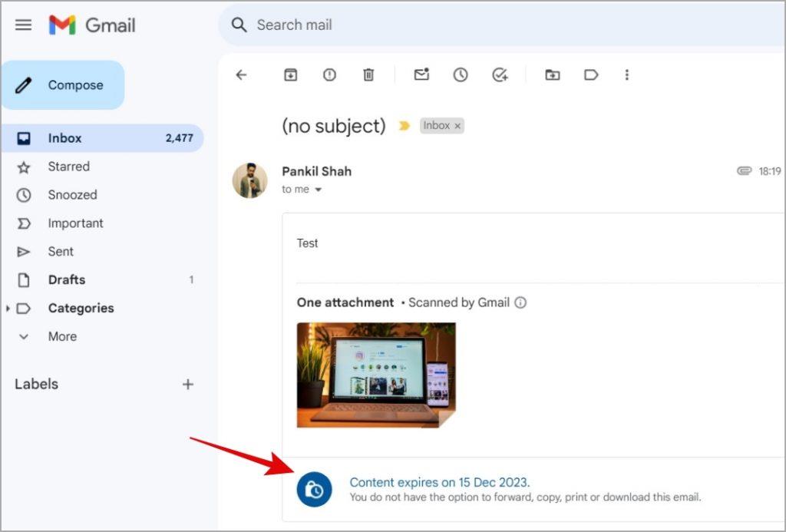The height and width of the screenshot is (532, 786).
Task: Open the Move to folder icon
Action: point(553,74)
